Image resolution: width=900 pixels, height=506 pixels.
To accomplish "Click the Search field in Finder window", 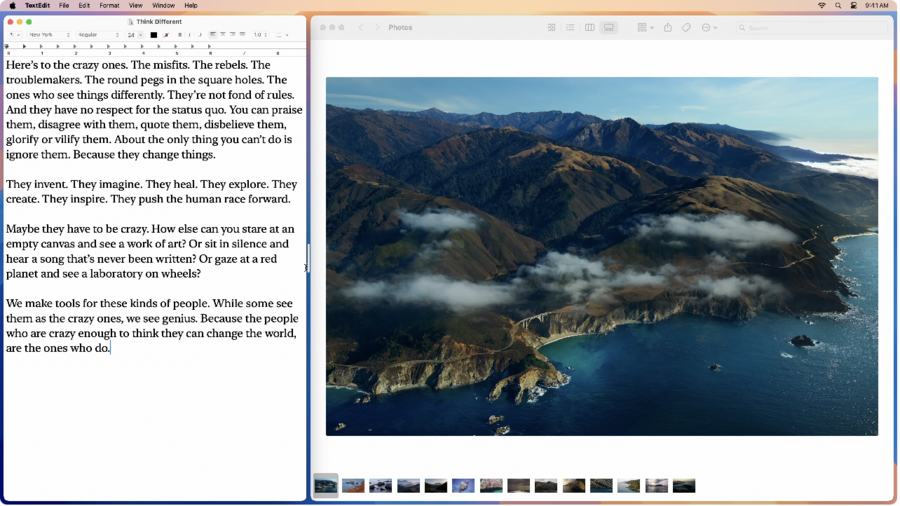I will click(x=812, y=28).
